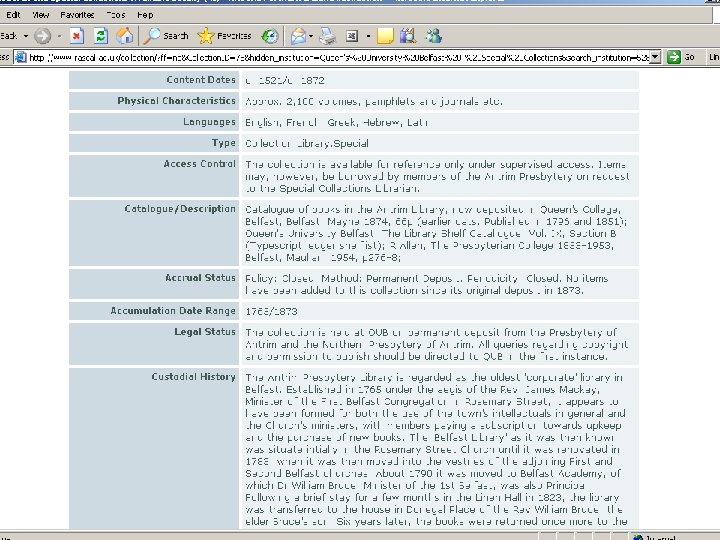
Task: Expand the Forward history dropdown arrow
Action: (59, 35)
